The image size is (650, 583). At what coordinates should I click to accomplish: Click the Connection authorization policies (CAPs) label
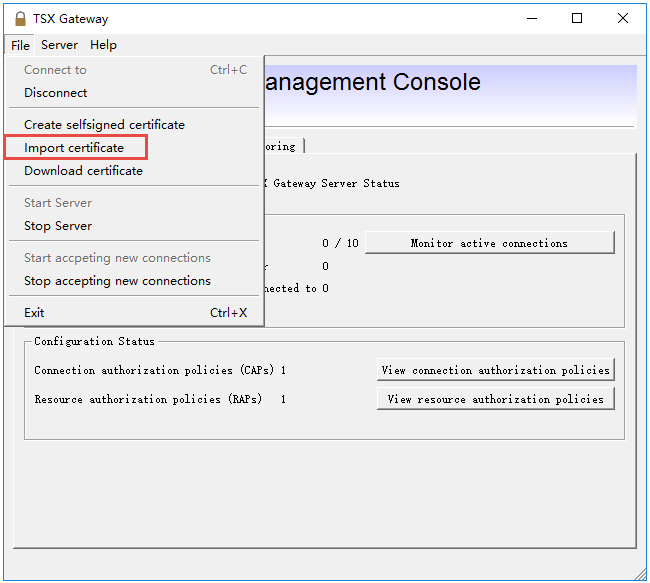click(154, 370)
